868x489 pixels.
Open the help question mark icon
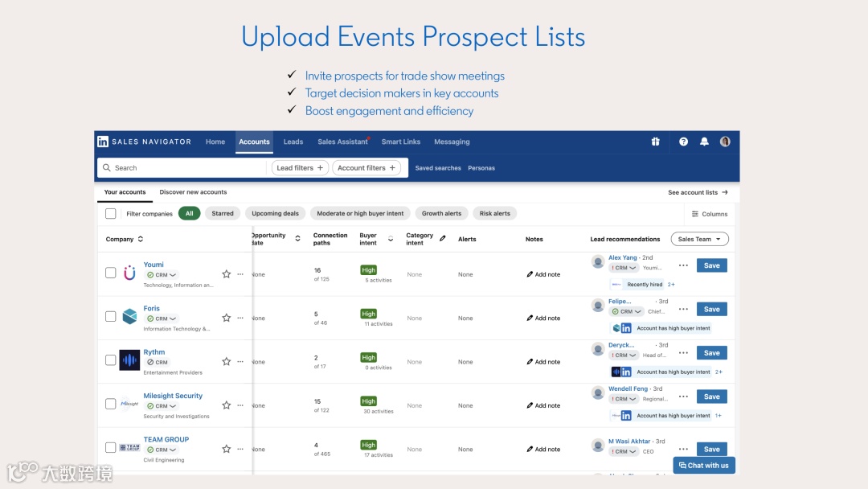click(684, 142)
